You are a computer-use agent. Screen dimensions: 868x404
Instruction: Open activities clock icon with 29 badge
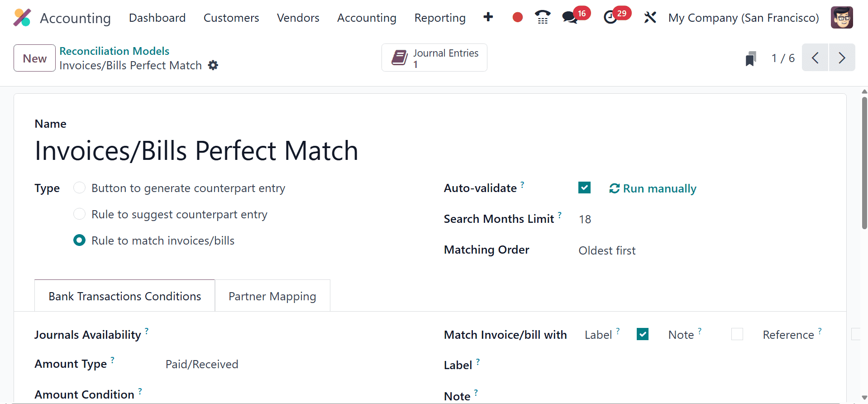(610, 18)
